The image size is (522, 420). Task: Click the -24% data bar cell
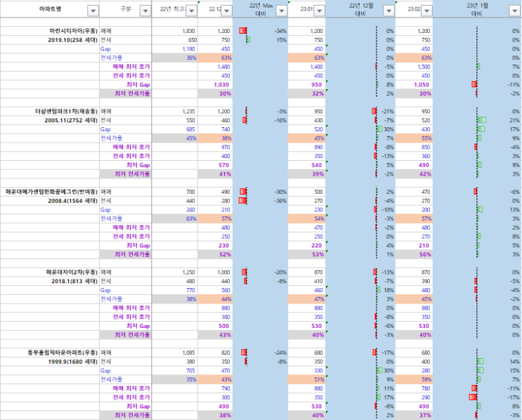tap(261, 353)
